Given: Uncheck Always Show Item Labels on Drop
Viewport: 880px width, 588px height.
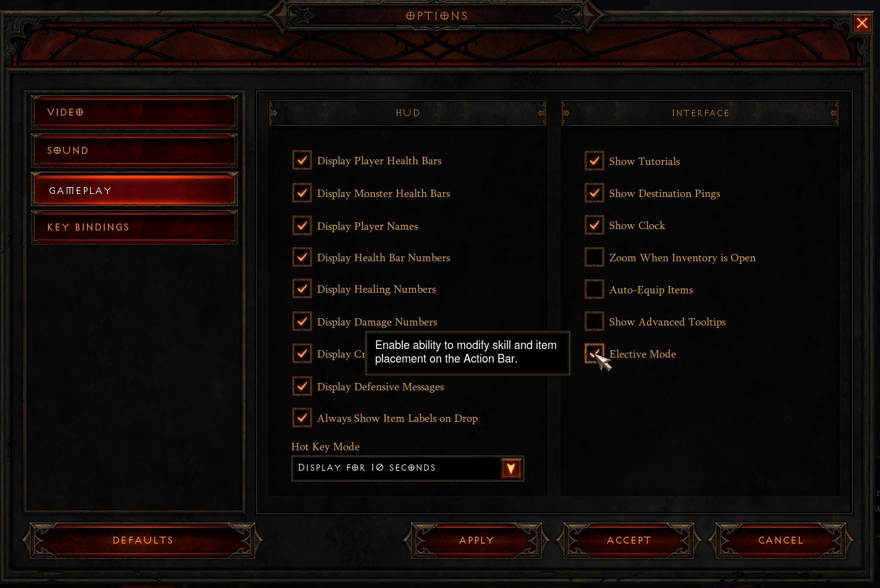Looking at the screenshot, I should (302, 418).
